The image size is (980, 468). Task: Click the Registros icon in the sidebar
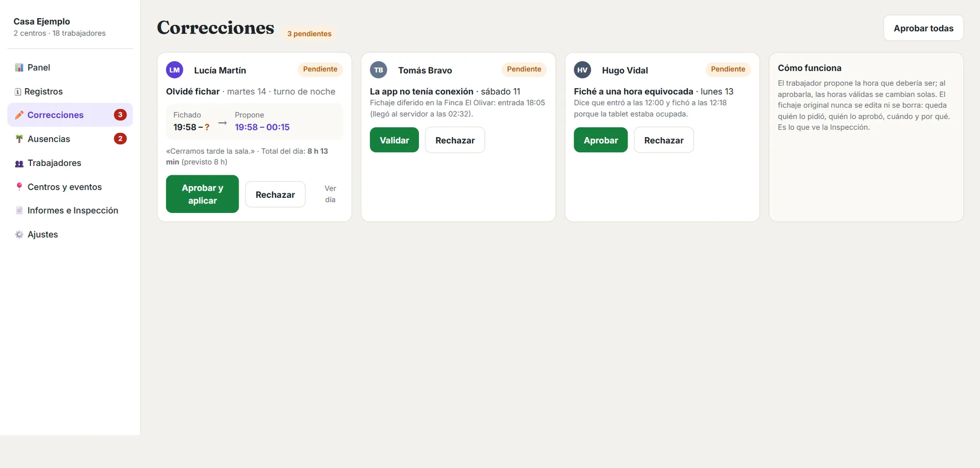[18, 92]
